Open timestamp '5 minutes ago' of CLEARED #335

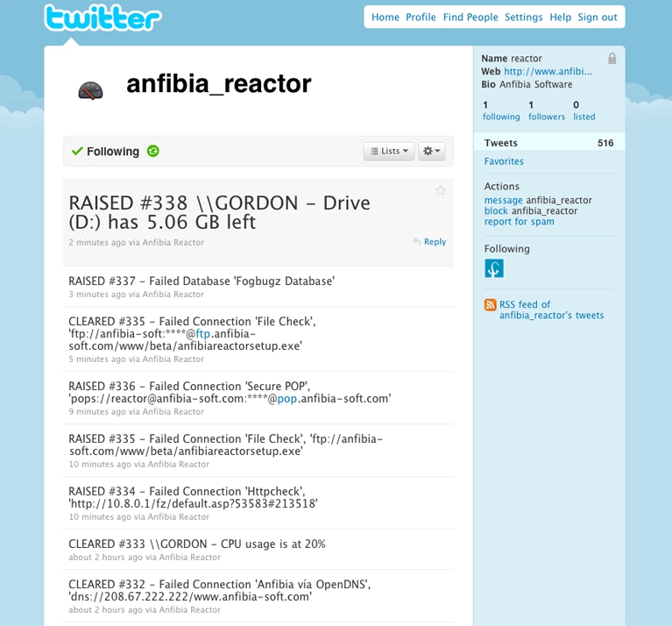click(x=97, y=359)
